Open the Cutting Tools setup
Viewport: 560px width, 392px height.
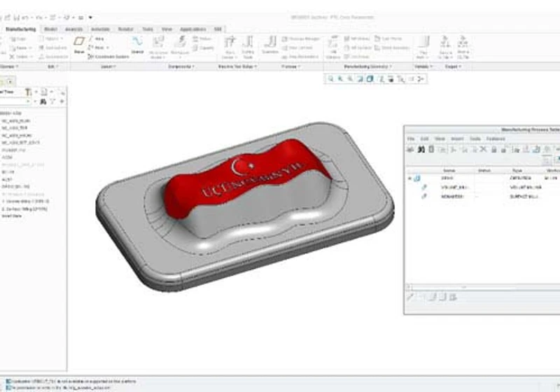248,47
